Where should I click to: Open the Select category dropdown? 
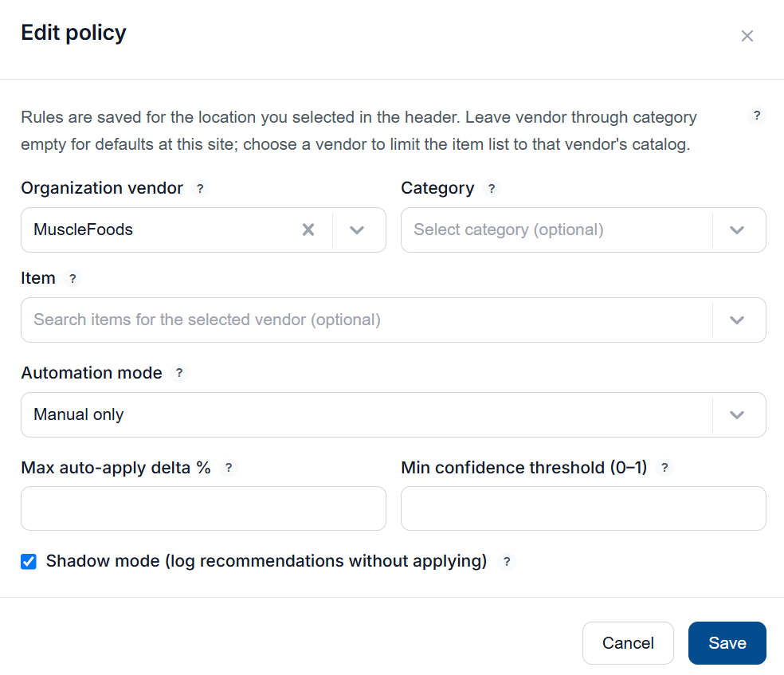(583, 230)
